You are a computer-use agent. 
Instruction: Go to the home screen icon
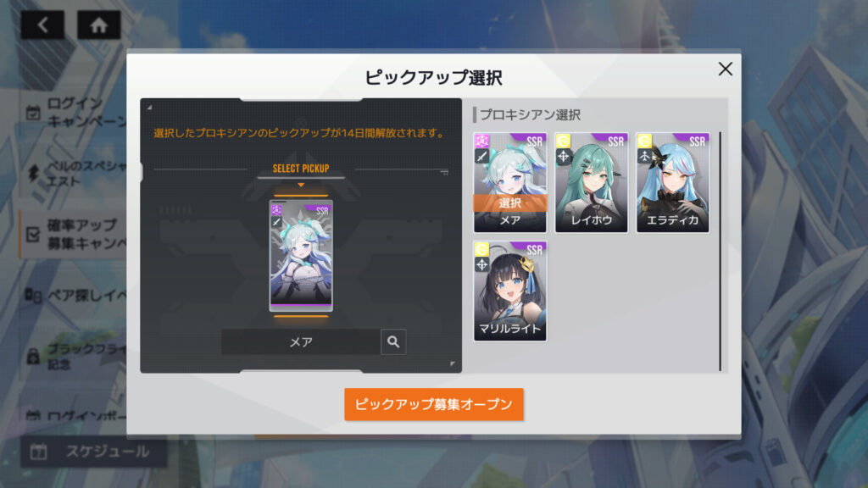point(98,25)
